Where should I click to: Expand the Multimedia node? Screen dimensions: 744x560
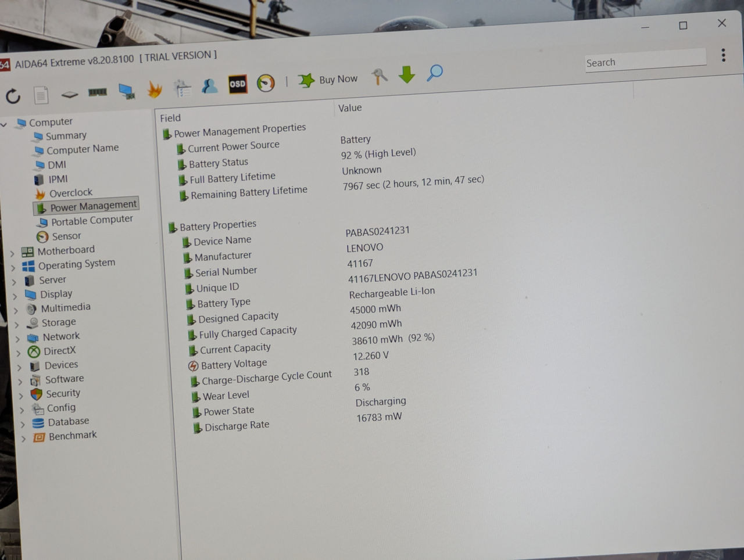(x=16, y=310)
